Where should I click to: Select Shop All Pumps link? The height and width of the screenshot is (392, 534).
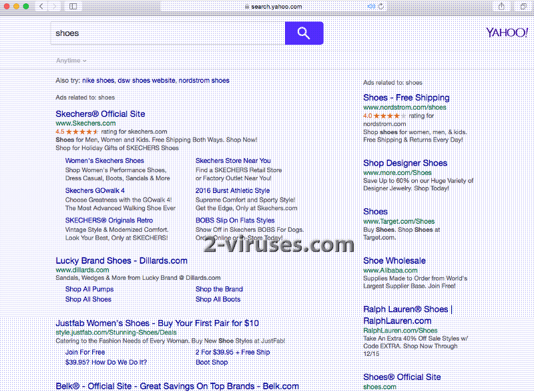click(x=89, y=289)
